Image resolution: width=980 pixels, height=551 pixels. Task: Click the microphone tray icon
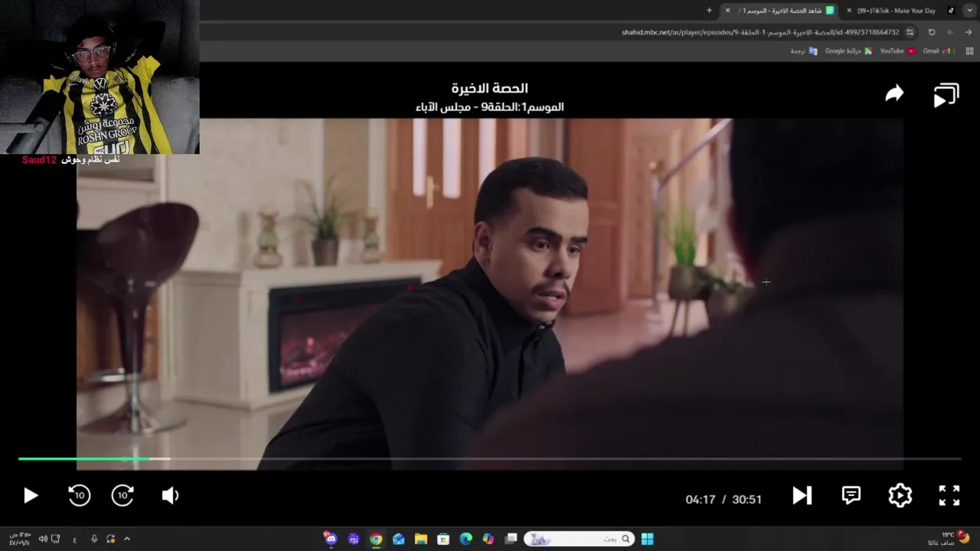coord(94,539)
